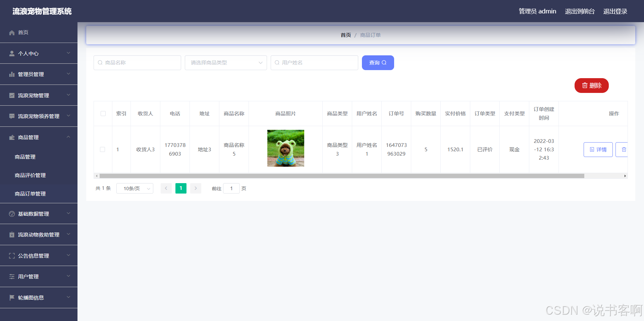The width and height of the screenshot is (644, 321).
Task: Click the 已评价 order type cell
Action: (485, 150)
